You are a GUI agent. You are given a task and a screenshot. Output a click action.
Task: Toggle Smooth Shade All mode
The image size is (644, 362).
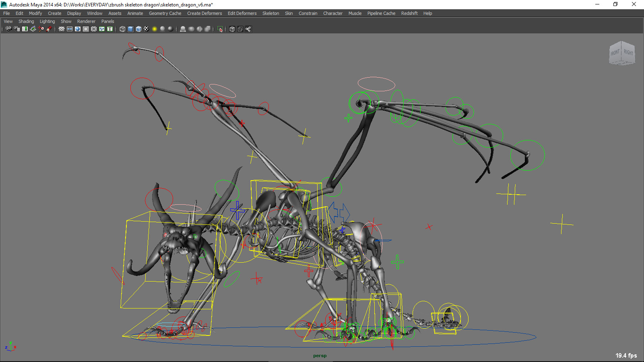pyautogui.click(x=130, y=29)
